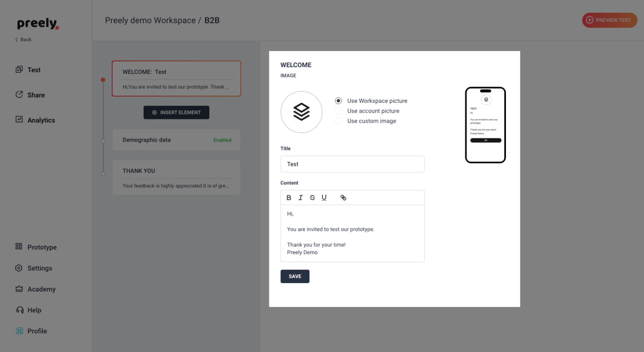The width and height of the screenshot is (644, 352).
Task: Click the play icon in Preview Test
Action: tap(590, 20)
